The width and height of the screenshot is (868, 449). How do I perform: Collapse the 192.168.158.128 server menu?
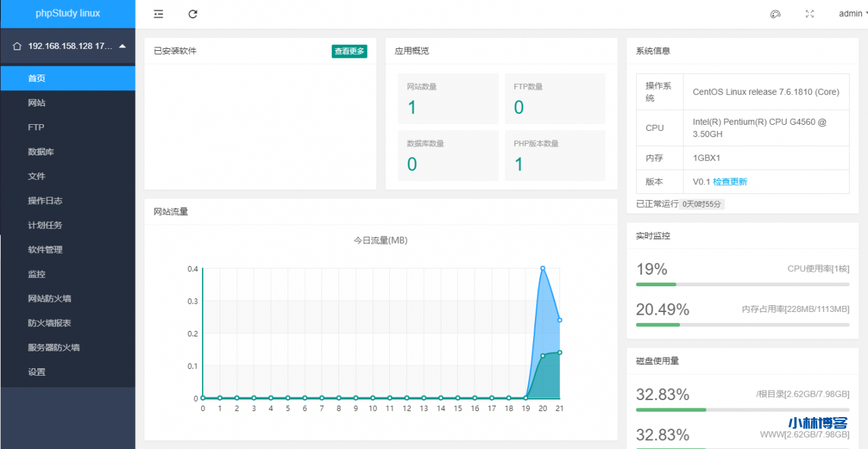[122, 46]
